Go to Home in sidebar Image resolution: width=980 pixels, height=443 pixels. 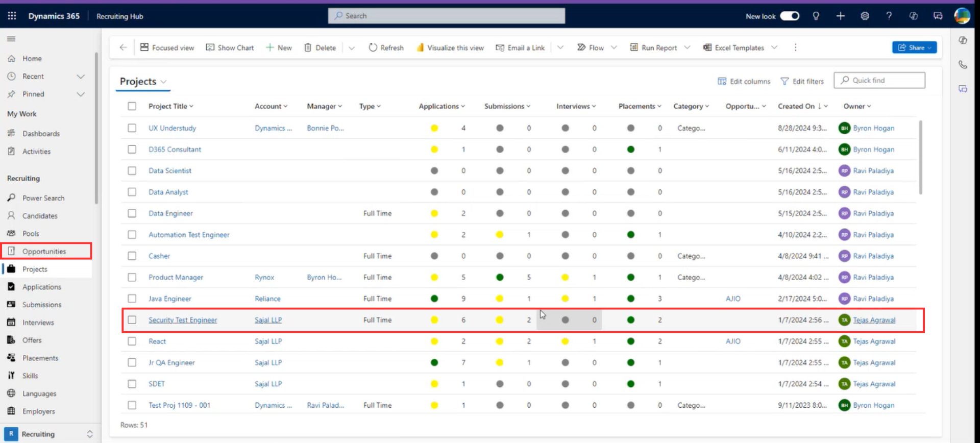[x=32, y=59]
